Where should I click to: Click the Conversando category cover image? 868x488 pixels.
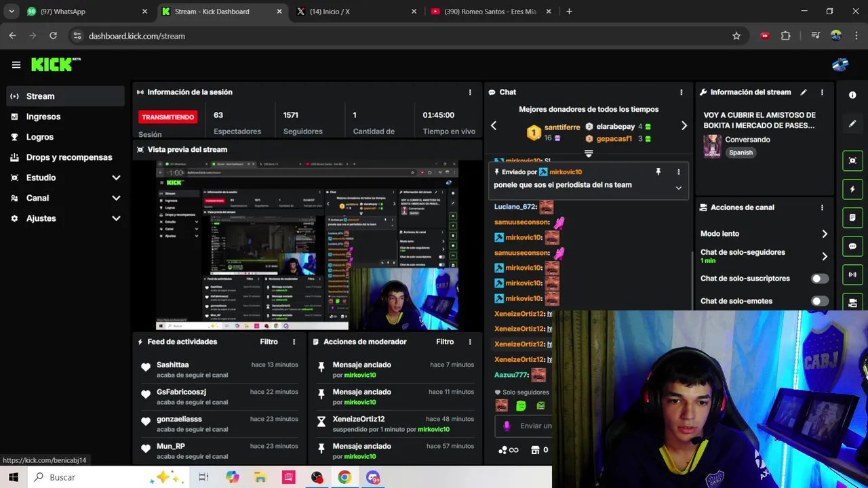[x=712, y=146]
